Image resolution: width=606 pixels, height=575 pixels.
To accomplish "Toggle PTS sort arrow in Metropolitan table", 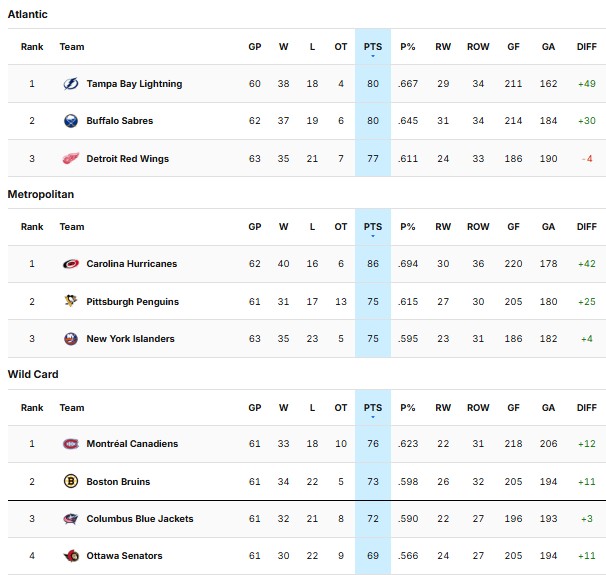I will point(373,237).
